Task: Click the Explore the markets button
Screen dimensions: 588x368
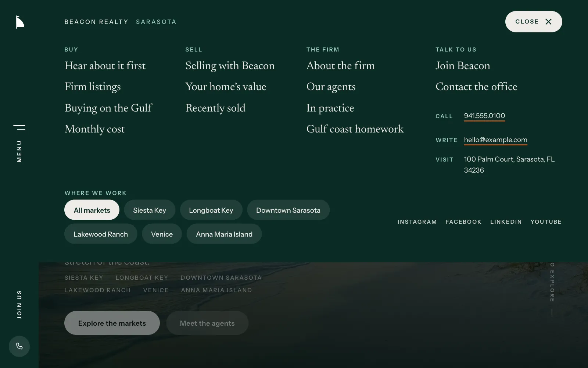Action: [x=112, y=323]
